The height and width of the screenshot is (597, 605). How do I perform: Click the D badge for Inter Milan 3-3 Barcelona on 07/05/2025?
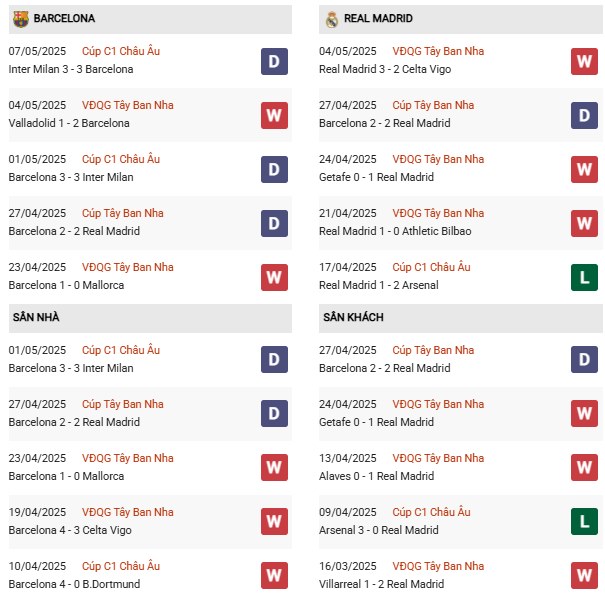tap(274, 61)
